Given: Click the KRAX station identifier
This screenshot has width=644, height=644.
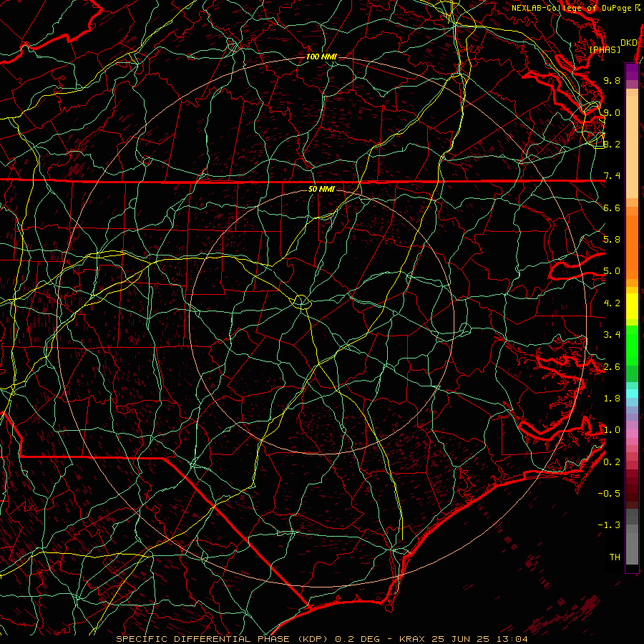Looking at the screenshot, I should coord(414,639).
